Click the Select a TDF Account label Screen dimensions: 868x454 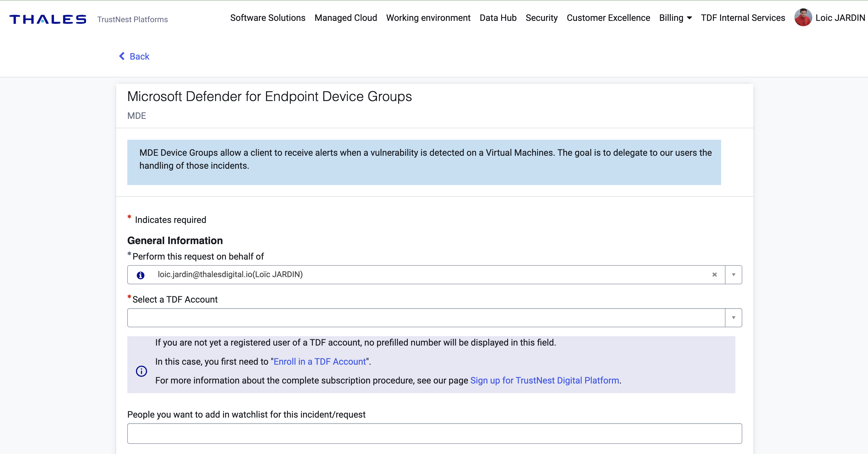[175, 300]
